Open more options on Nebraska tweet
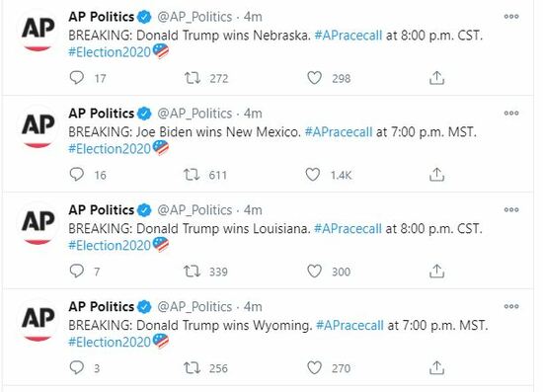543x392 pixels. (511, 16)
